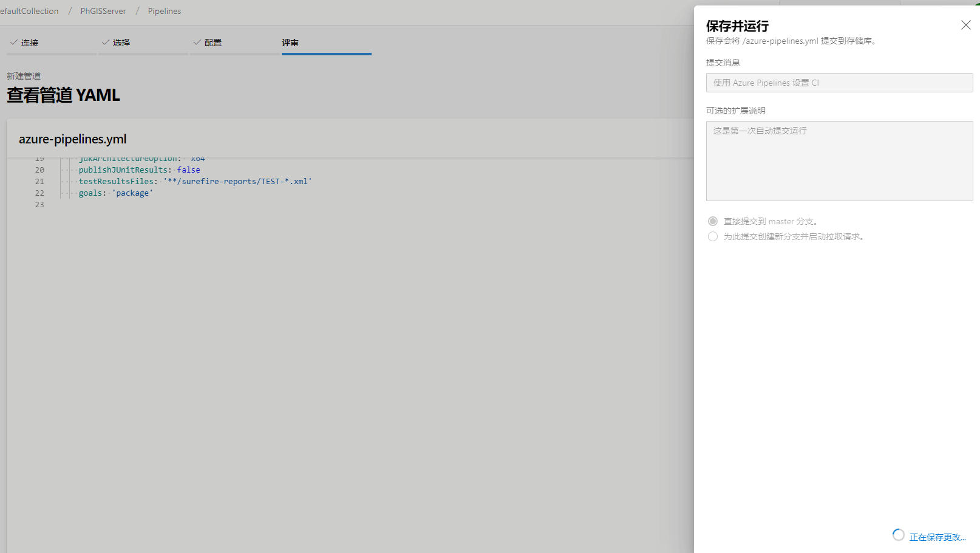The height and width of the screenshot is (553, 980).
Task: Switch to the 评审 step tab
Action: pyautogui.click(x=290, y=43)
